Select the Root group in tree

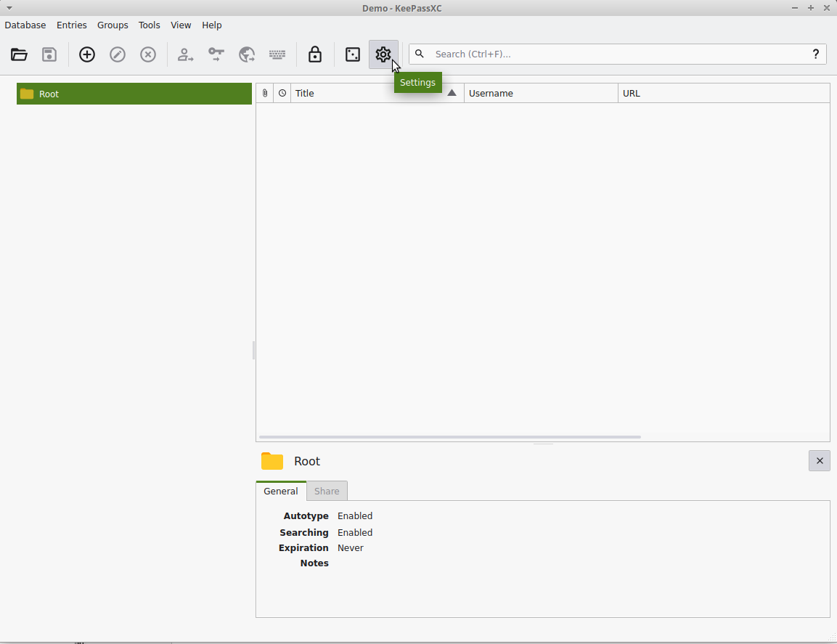pos(49,94)
